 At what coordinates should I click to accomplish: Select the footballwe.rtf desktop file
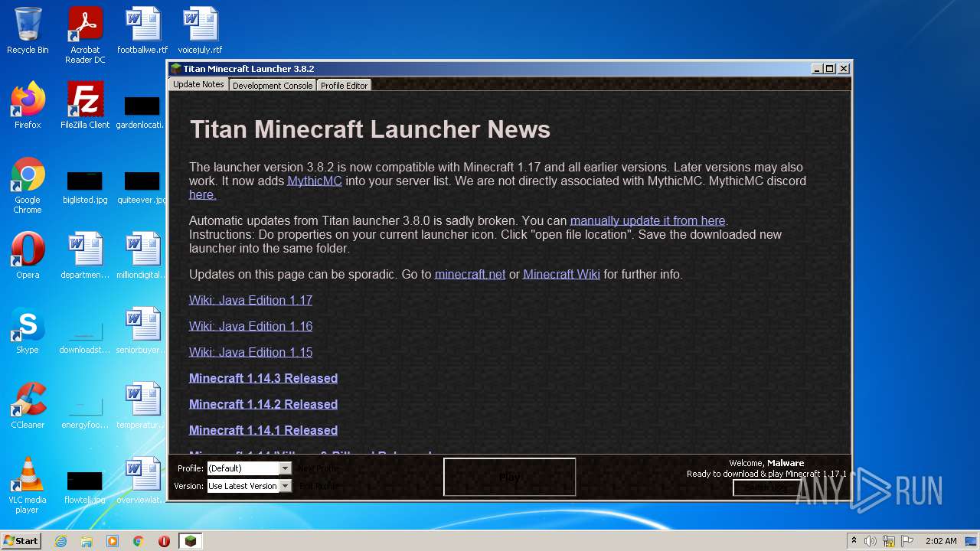pyautogui.click(x=142, y=31)
